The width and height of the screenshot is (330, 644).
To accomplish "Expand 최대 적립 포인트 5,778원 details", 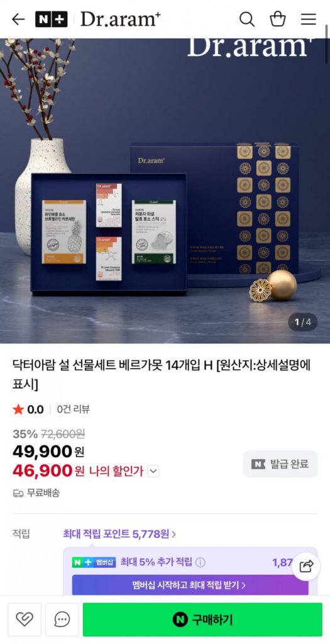I will [x=119, y=534].
